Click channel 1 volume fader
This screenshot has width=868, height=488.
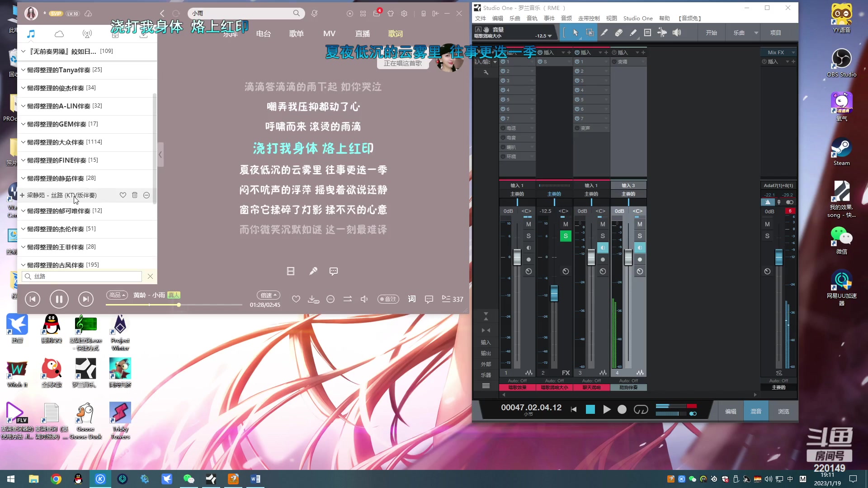point(517,257)
